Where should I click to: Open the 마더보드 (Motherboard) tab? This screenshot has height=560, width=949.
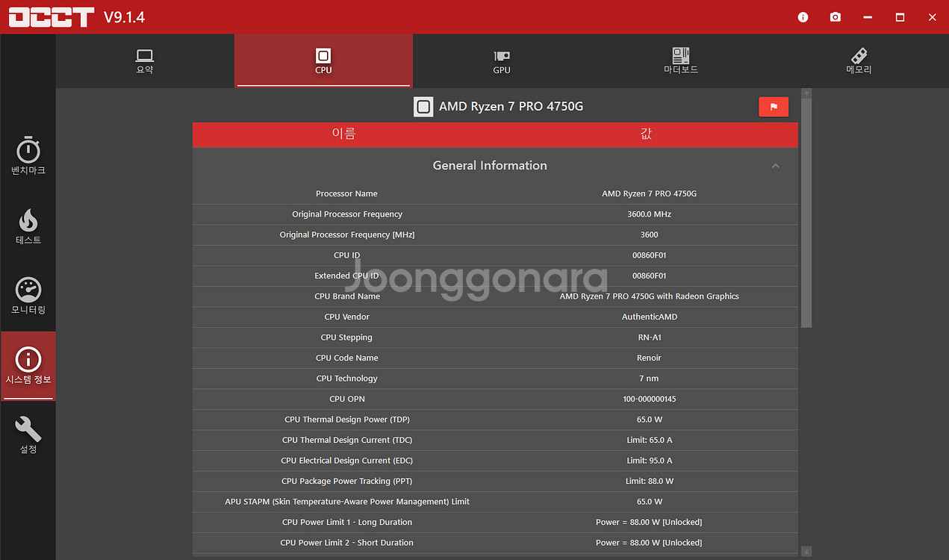[680, 61]
